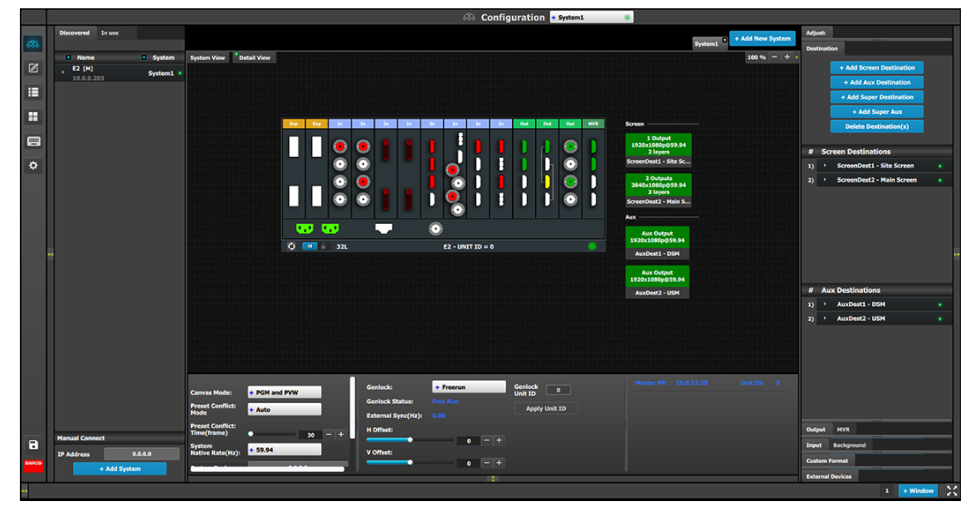
Task: Select yellow connector on second Out card
Action: click(548, 181)
